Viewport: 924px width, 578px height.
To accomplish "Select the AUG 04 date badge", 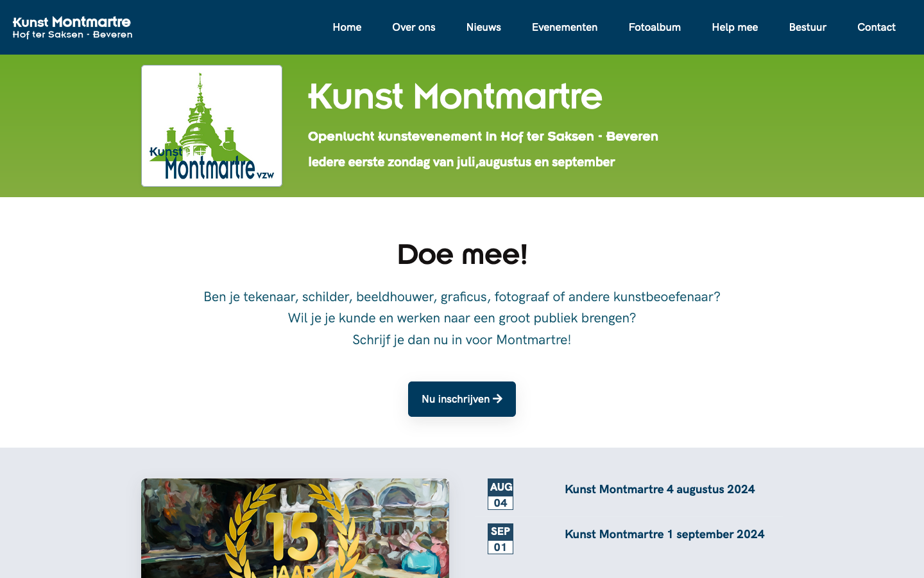I will 501,494.
